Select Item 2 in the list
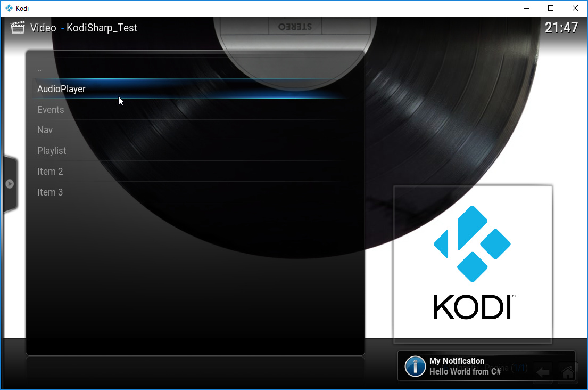The width and height of the screenshot is (588, 390). (x=191, y=172)
